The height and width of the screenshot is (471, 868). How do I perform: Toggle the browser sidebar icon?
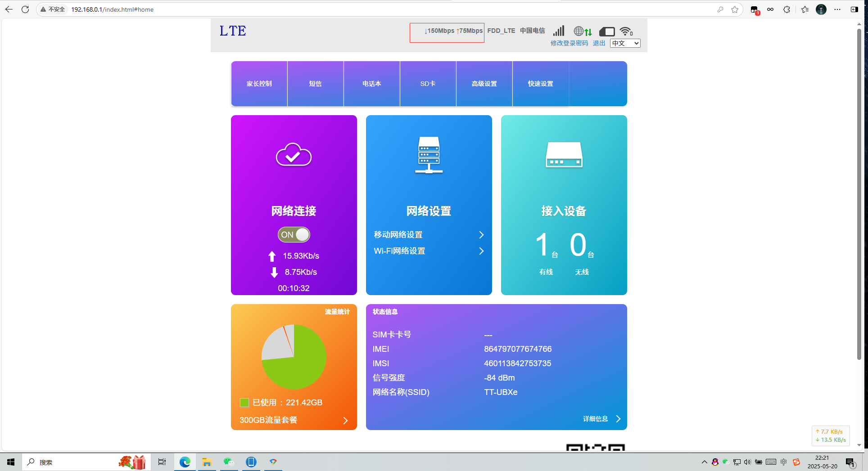[854, 9]
